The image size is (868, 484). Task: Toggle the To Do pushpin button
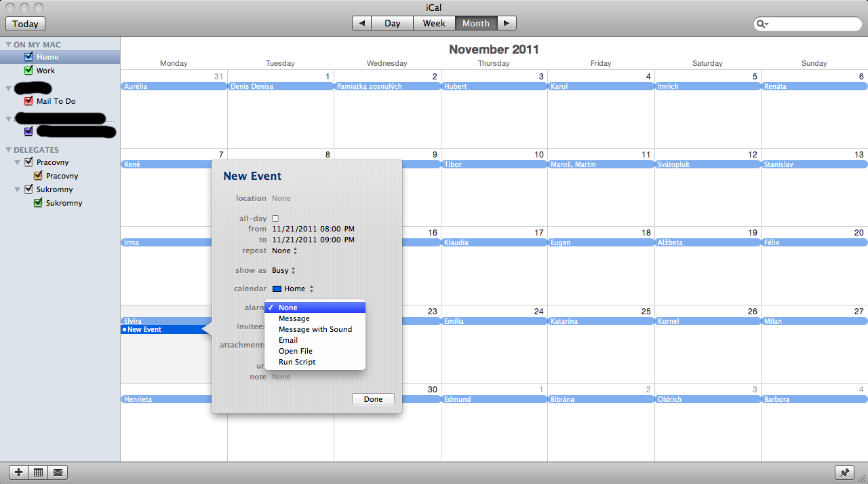click(x=844, y=472)
